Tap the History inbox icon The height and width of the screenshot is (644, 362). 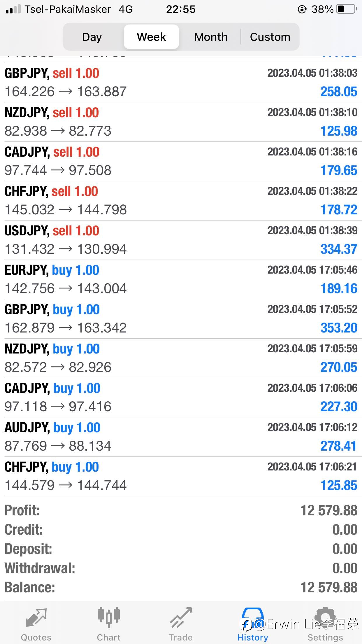point(253,617)
